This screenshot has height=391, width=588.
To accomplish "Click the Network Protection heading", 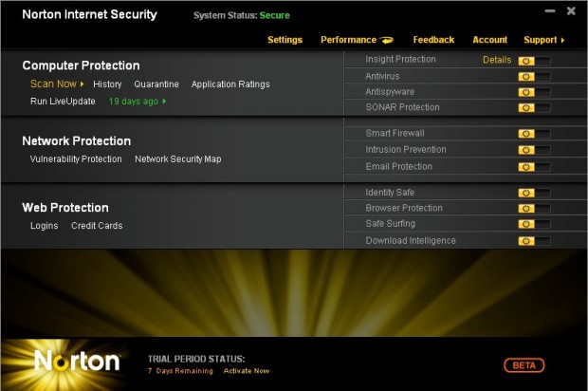I will [x=77, y=141].
